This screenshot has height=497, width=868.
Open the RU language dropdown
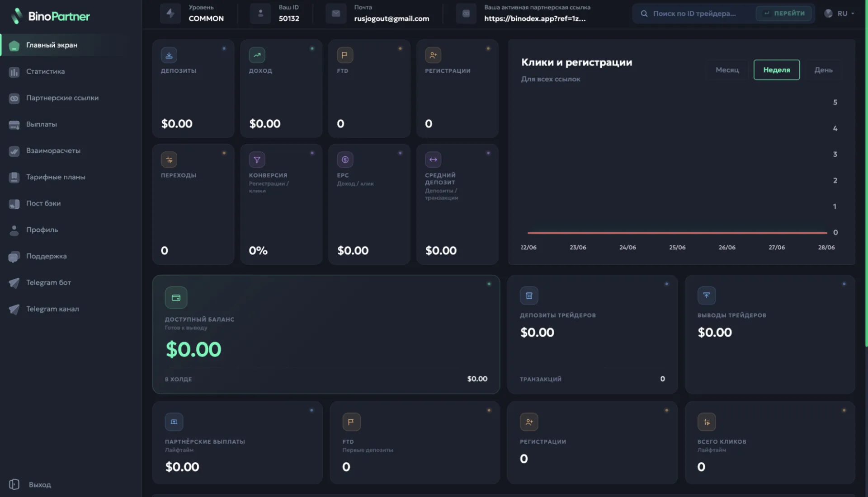tap(839, 14)
